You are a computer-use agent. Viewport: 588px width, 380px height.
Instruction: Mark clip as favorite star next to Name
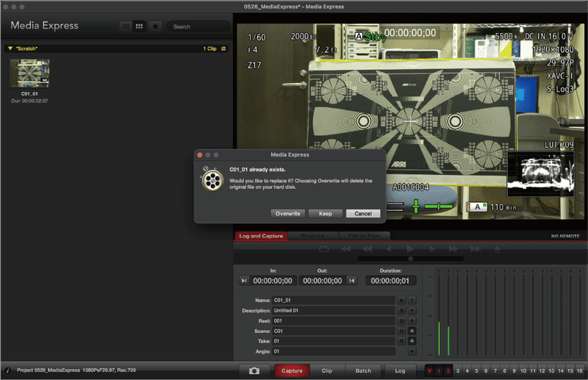click(x=401, y=300)
